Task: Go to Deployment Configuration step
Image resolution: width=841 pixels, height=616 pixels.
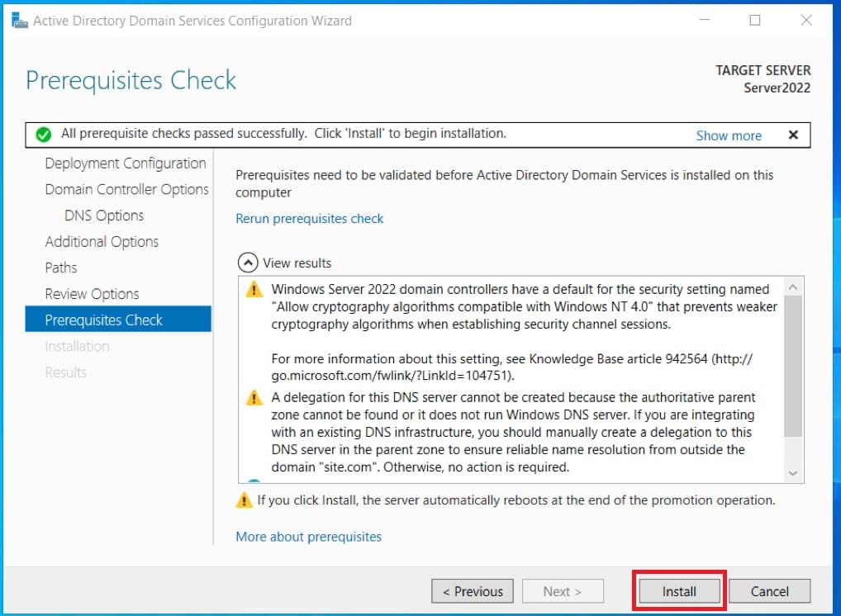Action: click(125, 163)
